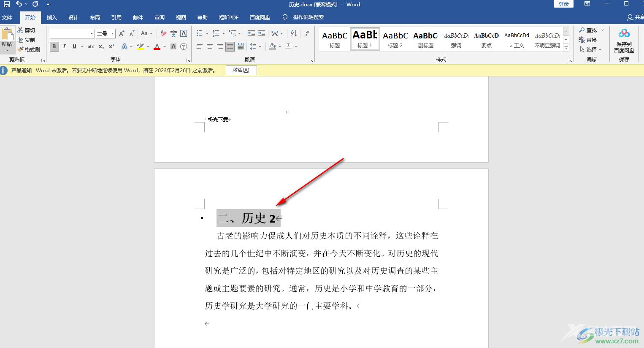Open the font size (二号) dropdown
The width and height of the screenshot is (644, 348).
(113, 33)
